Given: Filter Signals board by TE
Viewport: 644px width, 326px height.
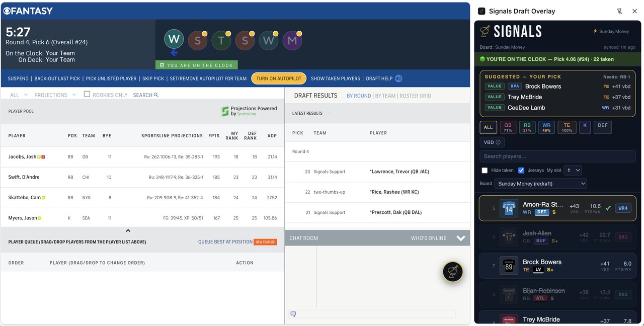Looking at the screenshot, I should (567, 127).
